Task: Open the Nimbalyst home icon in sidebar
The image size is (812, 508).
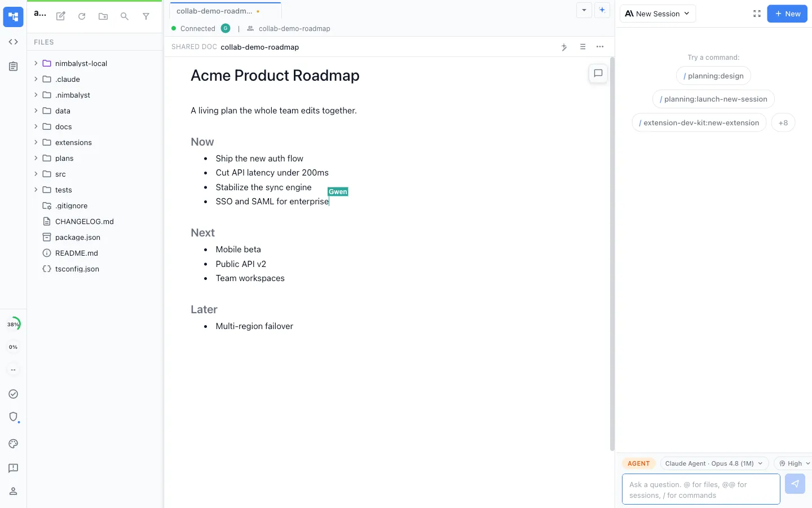Action: pyautogui.click(x=13, y=17)
